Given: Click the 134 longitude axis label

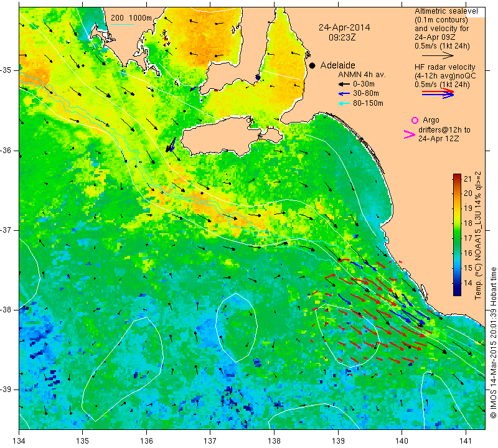Looking at the screenshot, I should (x=19, y=441).
